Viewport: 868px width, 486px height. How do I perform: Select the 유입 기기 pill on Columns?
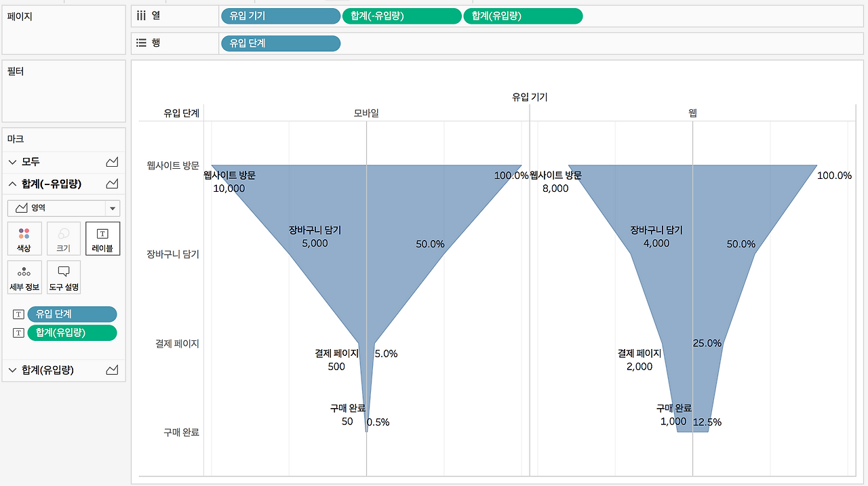point(280,16)
